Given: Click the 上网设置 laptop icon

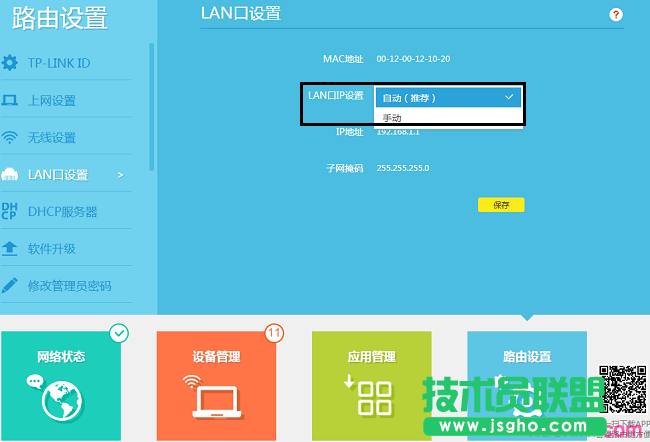Looking at the screenshot, I should [x=10, y=101].
